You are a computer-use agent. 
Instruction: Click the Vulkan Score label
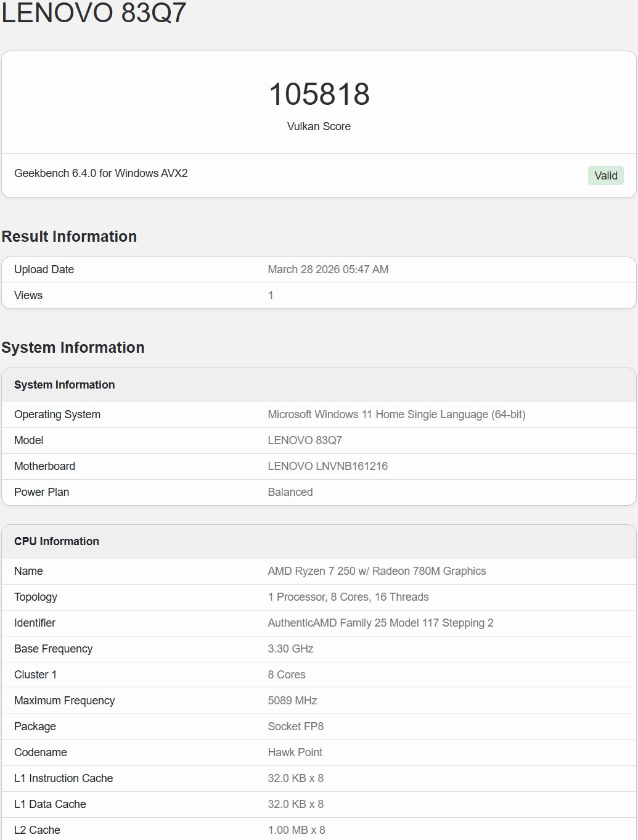click(x=319, y=126)
